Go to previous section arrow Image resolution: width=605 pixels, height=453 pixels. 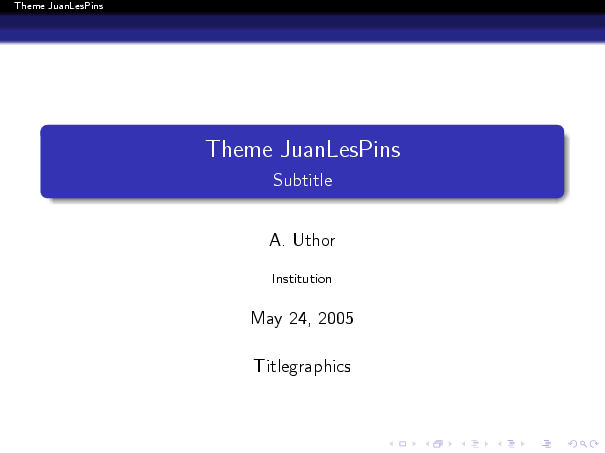point(497,441)
